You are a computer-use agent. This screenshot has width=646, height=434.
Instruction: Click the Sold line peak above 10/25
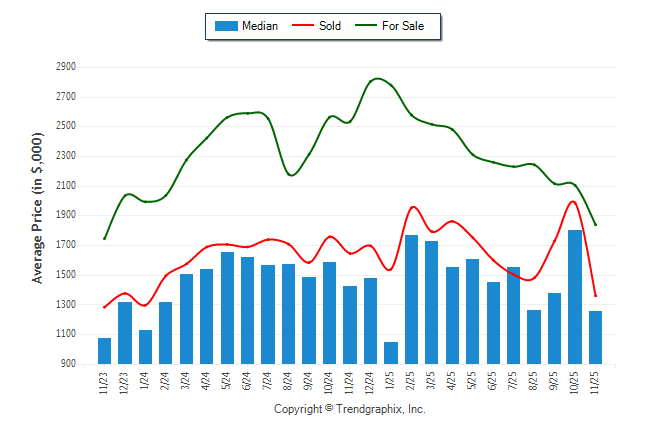[x=573, y=201]
